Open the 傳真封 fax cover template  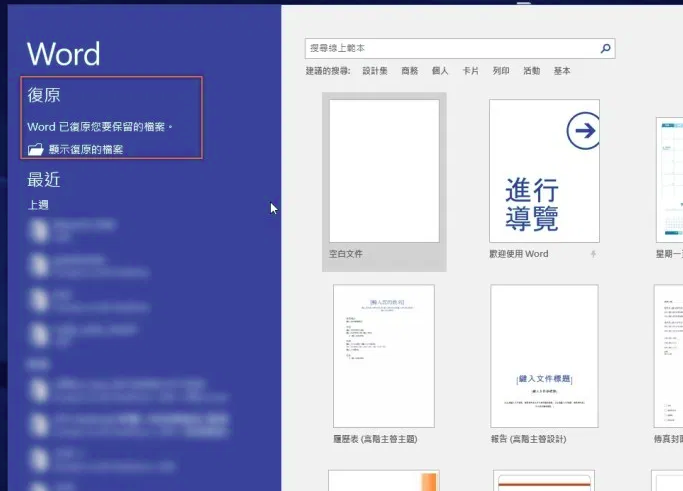point(668,356)
